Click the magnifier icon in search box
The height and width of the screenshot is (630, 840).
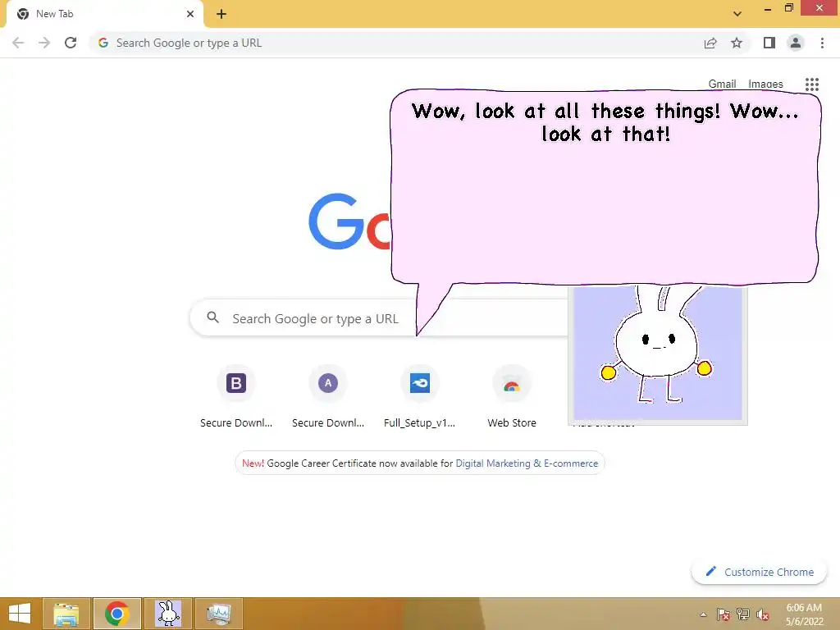(x=212, y=317)
